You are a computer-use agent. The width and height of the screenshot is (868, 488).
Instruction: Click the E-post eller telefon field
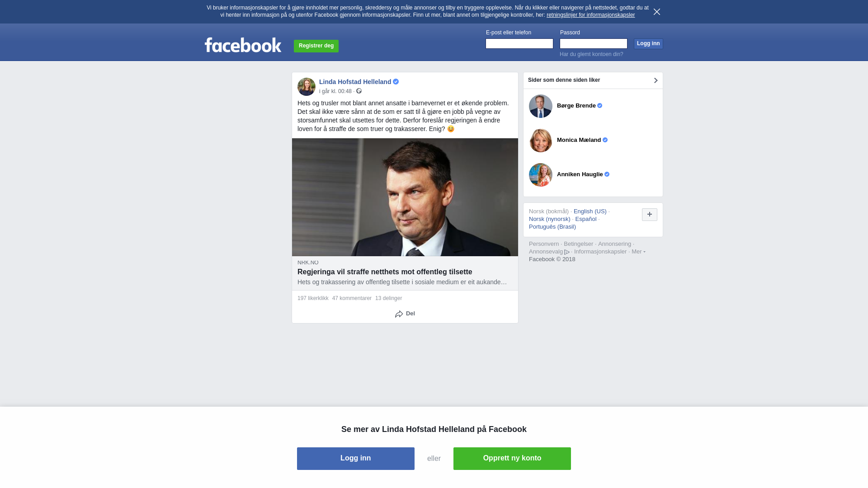click(519, 43)
